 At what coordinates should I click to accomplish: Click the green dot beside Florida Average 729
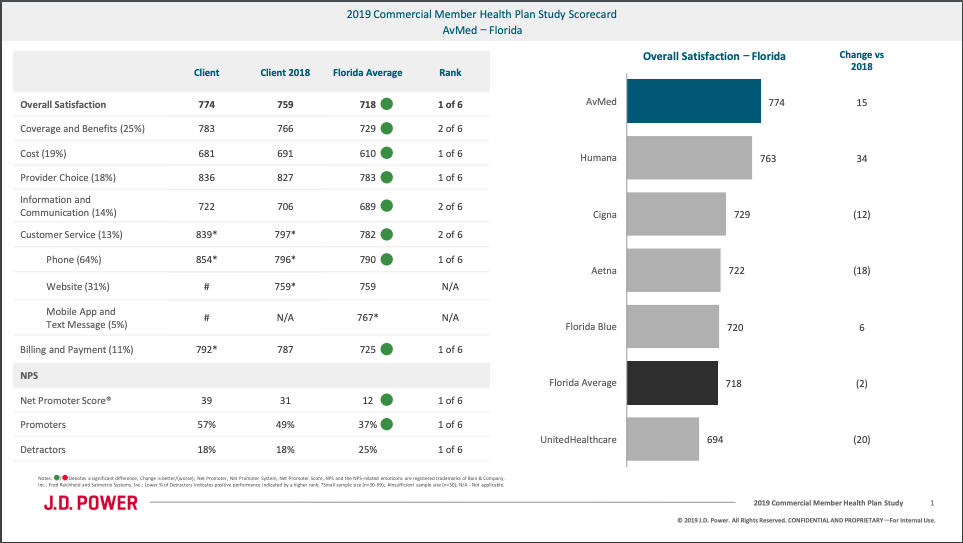coord(386,128)
